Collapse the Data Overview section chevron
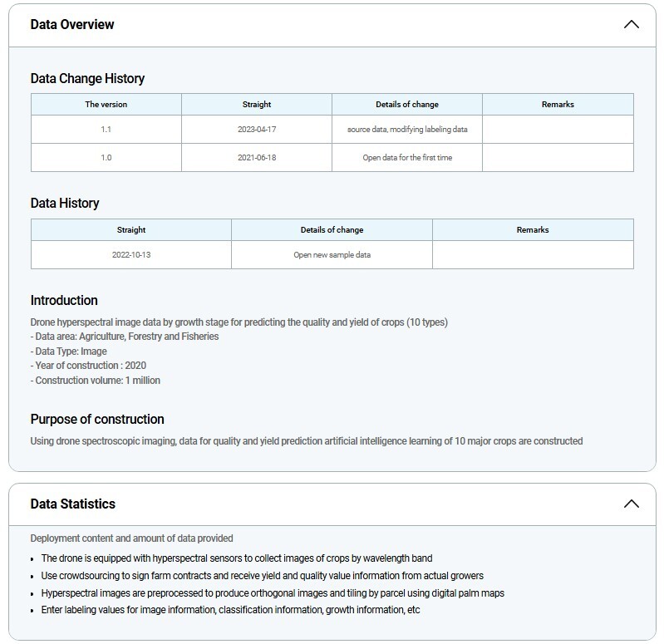Screen dimensions: 664x644 (631, 25)
